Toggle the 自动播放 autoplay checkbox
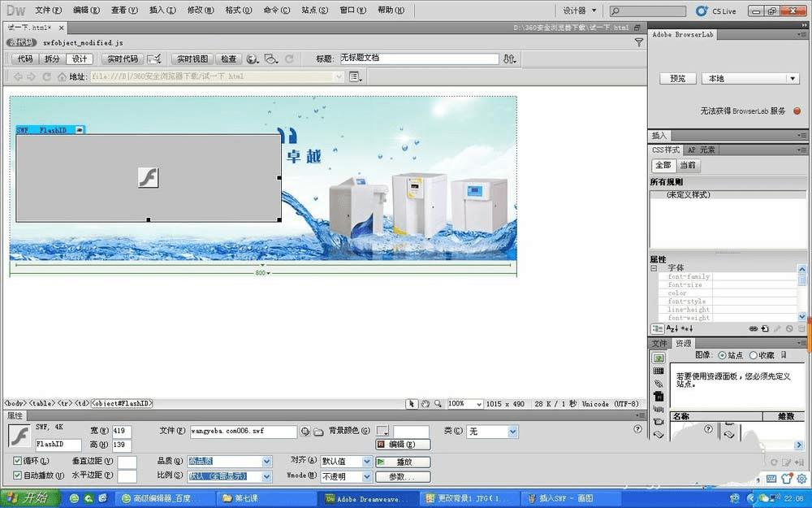This screenshot has width=812, height=508. pyautogui.click(x=17, y=475)
